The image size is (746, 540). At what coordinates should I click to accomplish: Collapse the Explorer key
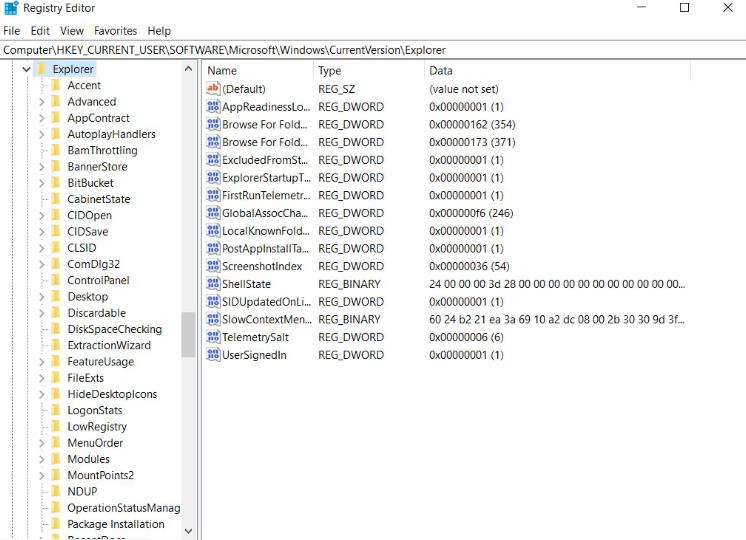26,69
